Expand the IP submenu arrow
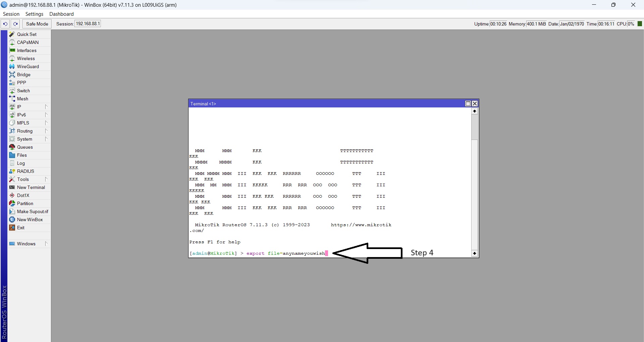Viewport: 644px width, 342px height. point(46,107)
